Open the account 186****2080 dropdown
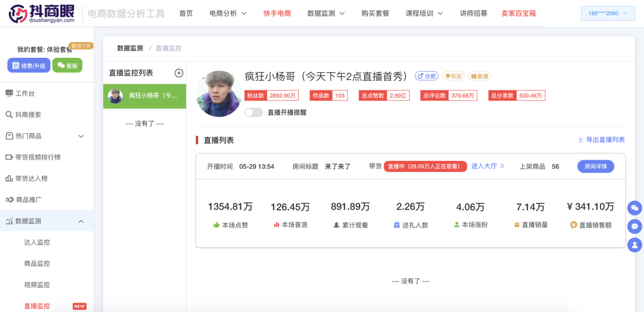644x312 pixels. click(x=608, y=14)
